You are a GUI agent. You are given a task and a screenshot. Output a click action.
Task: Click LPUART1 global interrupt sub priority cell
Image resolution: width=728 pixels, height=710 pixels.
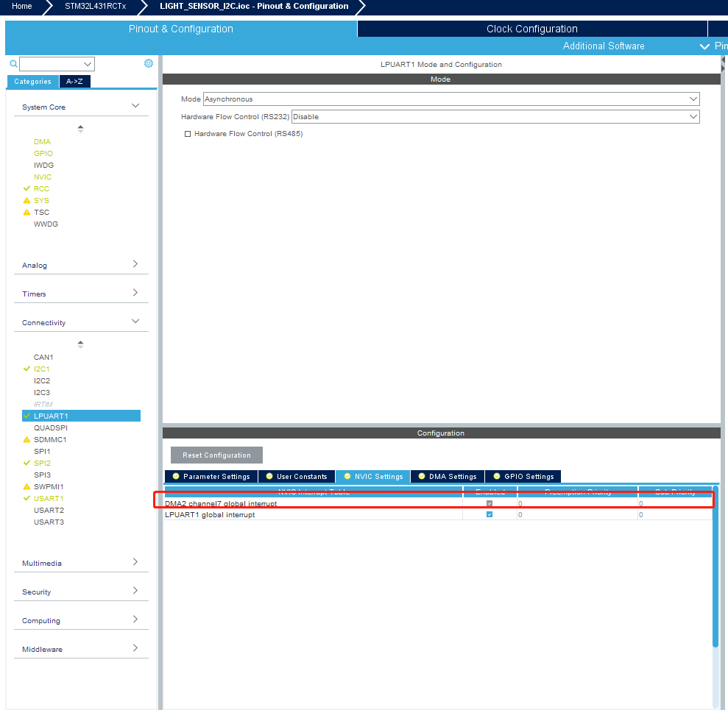pos(675,514)
